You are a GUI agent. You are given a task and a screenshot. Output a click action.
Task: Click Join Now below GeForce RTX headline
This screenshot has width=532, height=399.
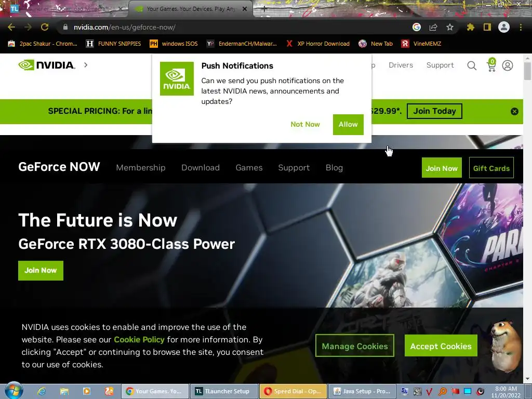point(41,270)
